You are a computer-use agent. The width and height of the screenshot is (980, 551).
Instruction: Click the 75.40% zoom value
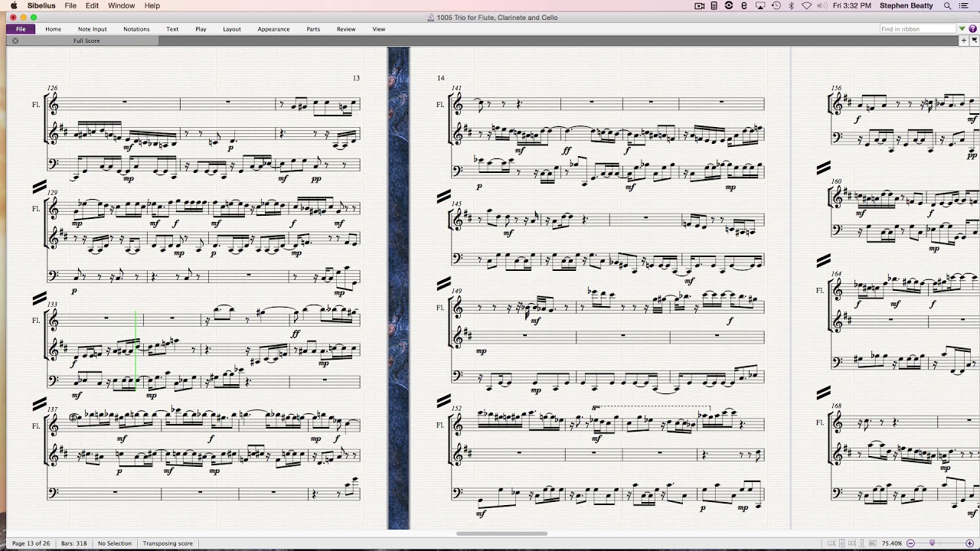(x=892, y=543)
